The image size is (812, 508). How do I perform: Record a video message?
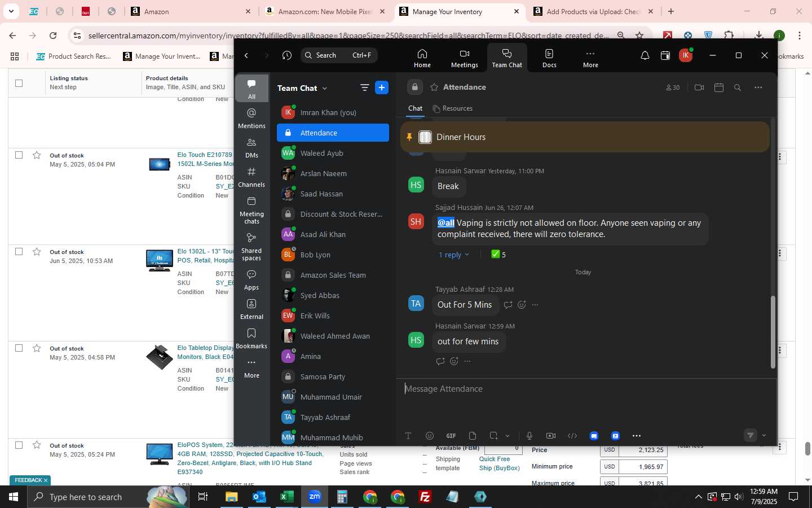(x=551, y=436)
